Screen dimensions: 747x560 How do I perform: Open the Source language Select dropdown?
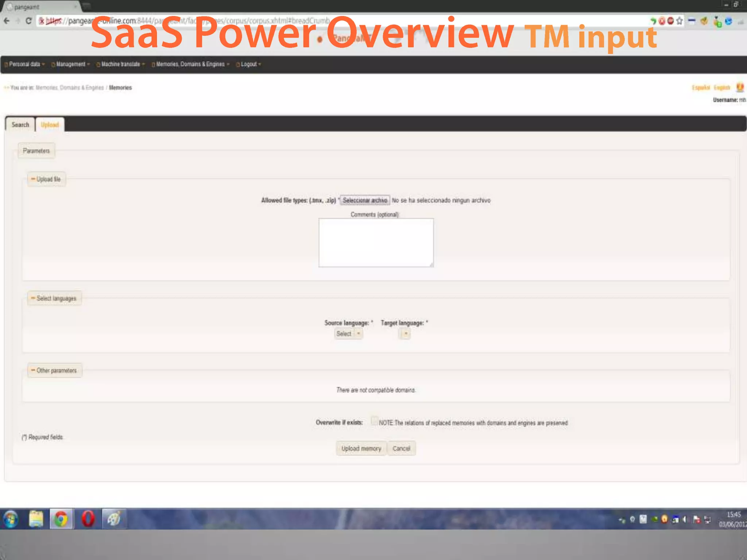pos(348,334)
